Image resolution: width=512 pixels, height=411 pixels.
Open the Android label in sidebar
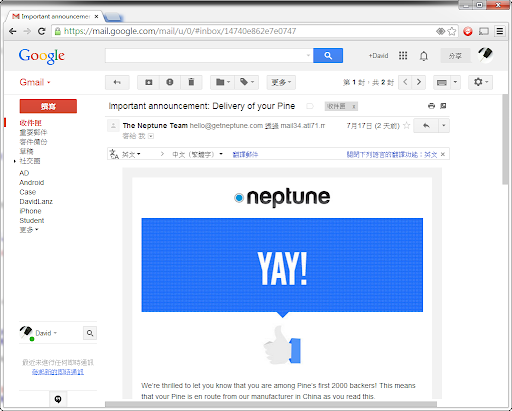click(32, 183)
